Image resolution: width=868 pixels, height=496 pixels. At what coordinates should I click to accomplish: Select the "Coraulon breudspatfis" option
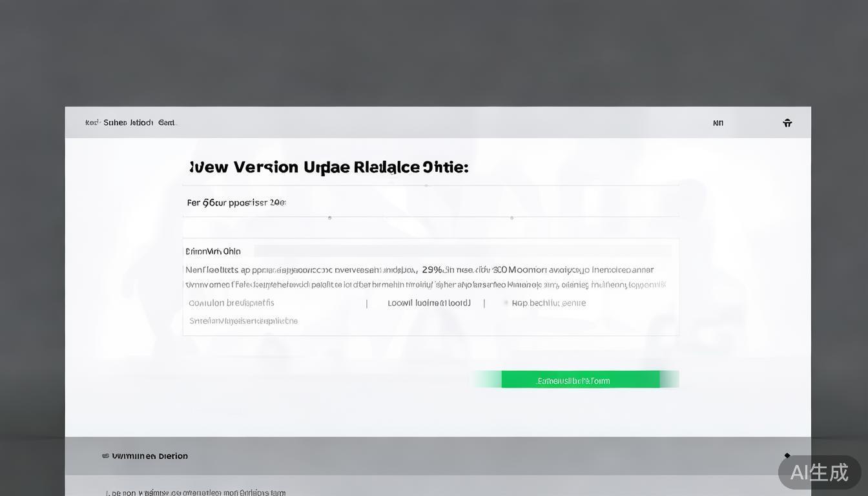click(x=231, y=303)
